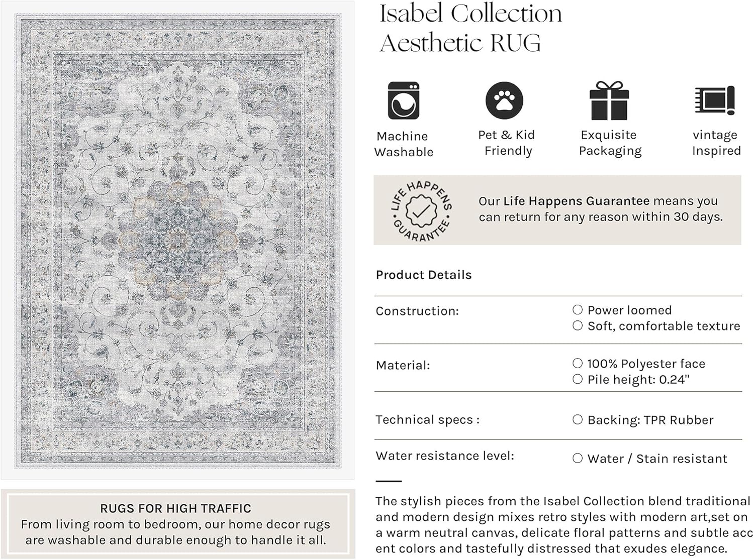The image size is (754, 560).
Task: Click the Material: row label
Action: (x=403, y=365)
